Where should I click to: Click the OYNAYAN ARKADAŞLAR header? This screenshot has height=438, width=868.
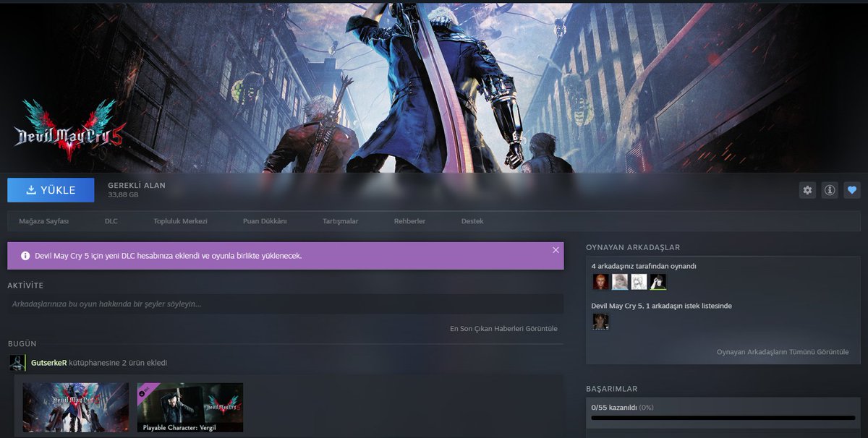click(633, 247)
